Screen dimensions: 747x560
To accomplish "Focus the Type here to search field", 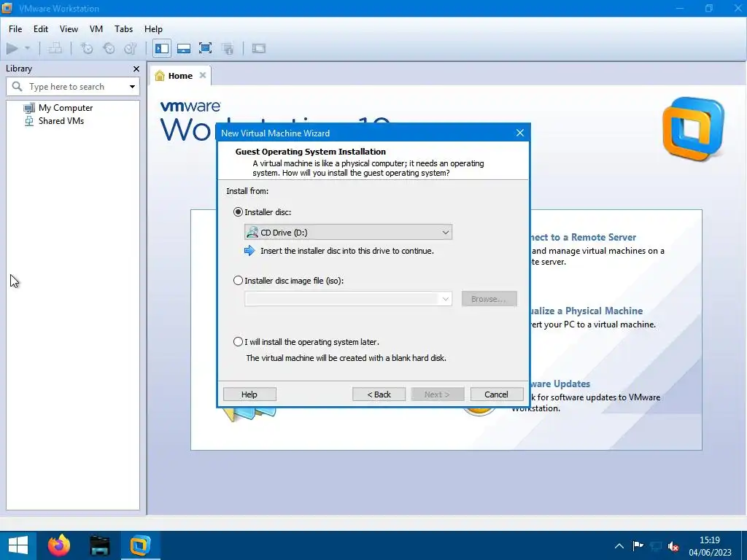I will (x=72, y=87).
